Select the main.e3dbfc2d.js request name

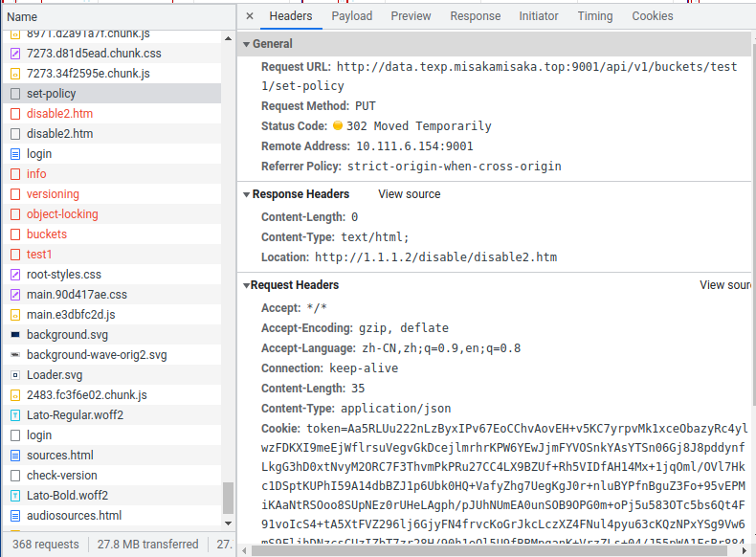(x=71, y=315)
